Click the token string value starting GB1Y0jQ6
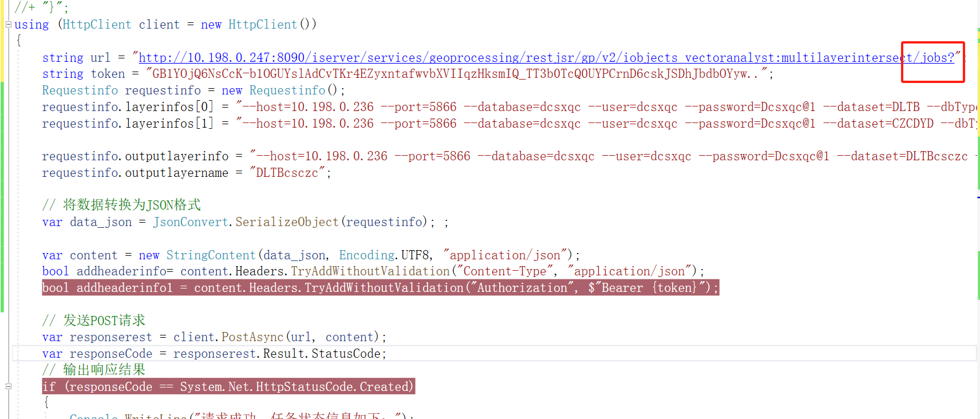 click(456, 74)
